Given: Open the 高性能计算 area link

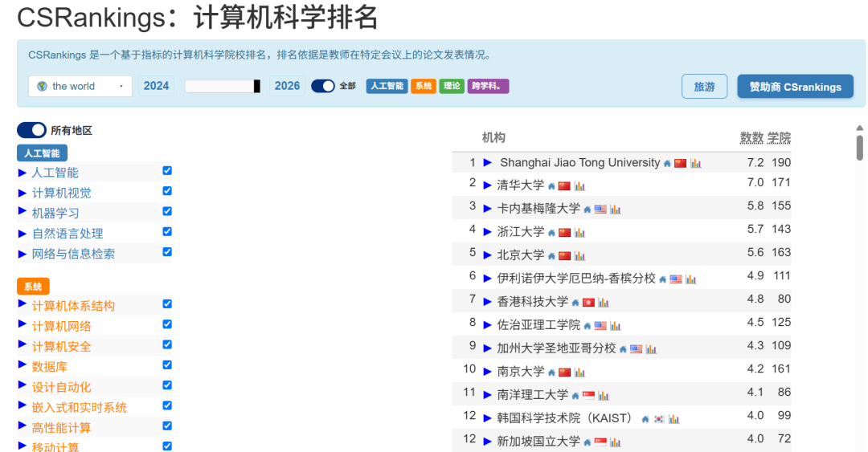Looking at the screenshot, I should point(61,428).
